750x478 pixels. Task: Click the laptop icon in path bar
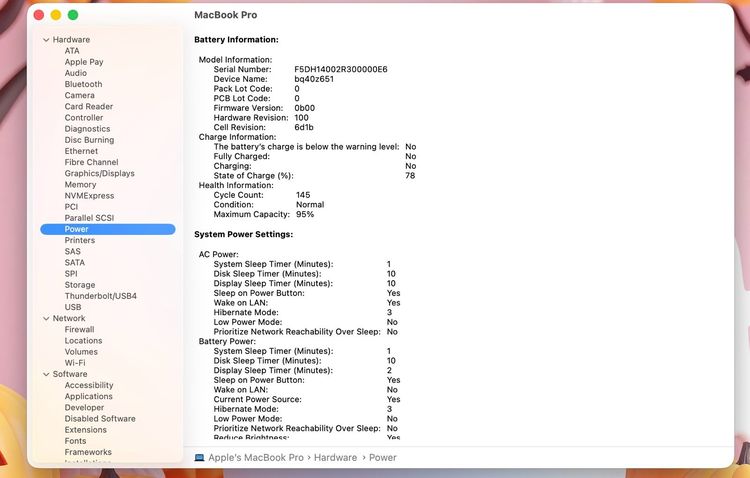pyautogui.click(x=199, y=458)
